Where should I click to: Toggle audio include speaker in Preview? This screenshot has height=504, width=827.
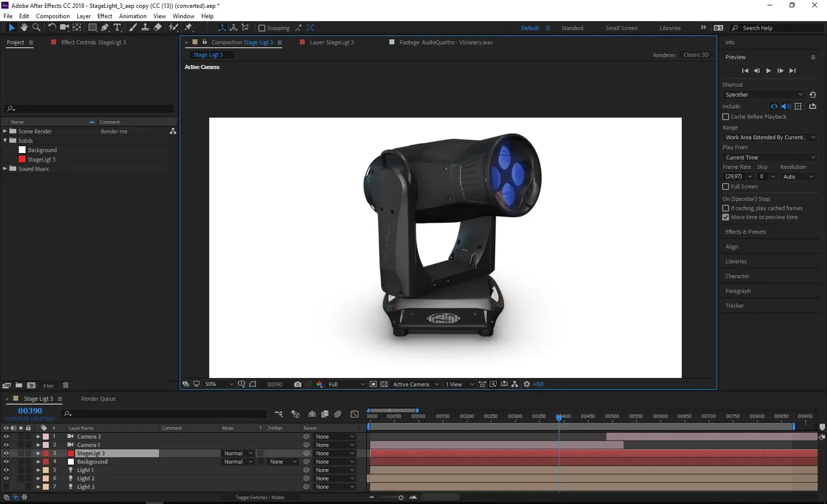coord(786,106)
